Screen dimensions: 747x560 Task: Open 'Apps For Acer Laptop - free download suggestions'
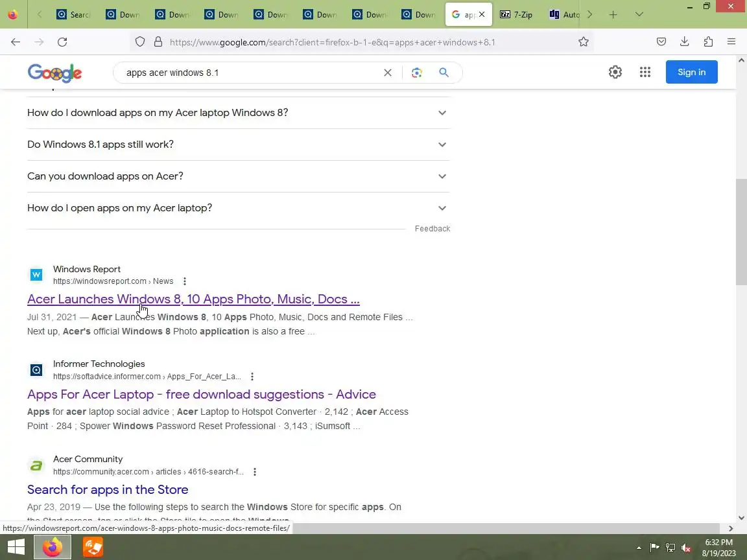pos(202,394)
